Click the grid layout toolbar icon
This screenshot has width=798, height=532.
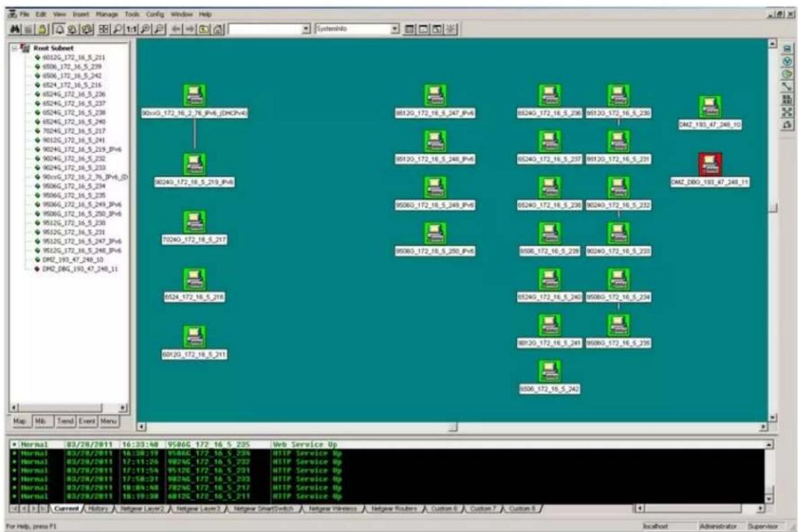click(x=103, y=30)
